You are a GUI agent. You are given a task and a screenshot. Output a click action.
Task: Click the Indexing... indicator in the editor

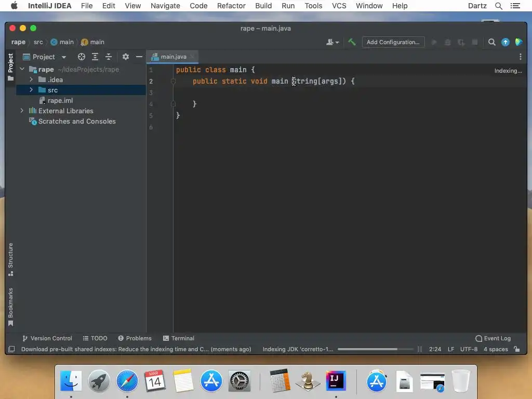(x=508, y=71)
